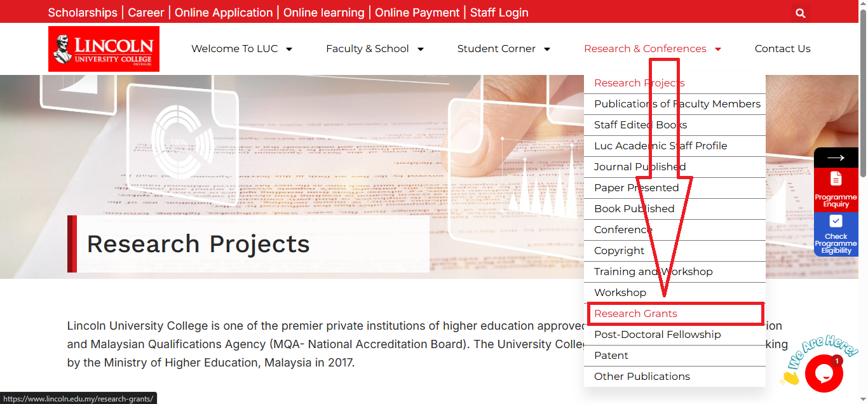Click the arrow icon on side panel
Viewport: 868px width, 404px height.
pos(836,158)
